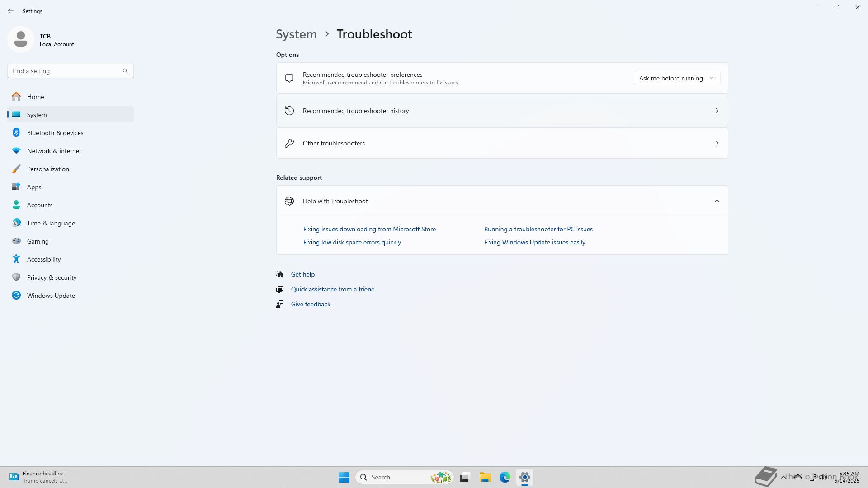The width and height of the screenshot is (868, 488).
Task: Click the Get help link
Action: pyautogui.click(x=302, y=274)
